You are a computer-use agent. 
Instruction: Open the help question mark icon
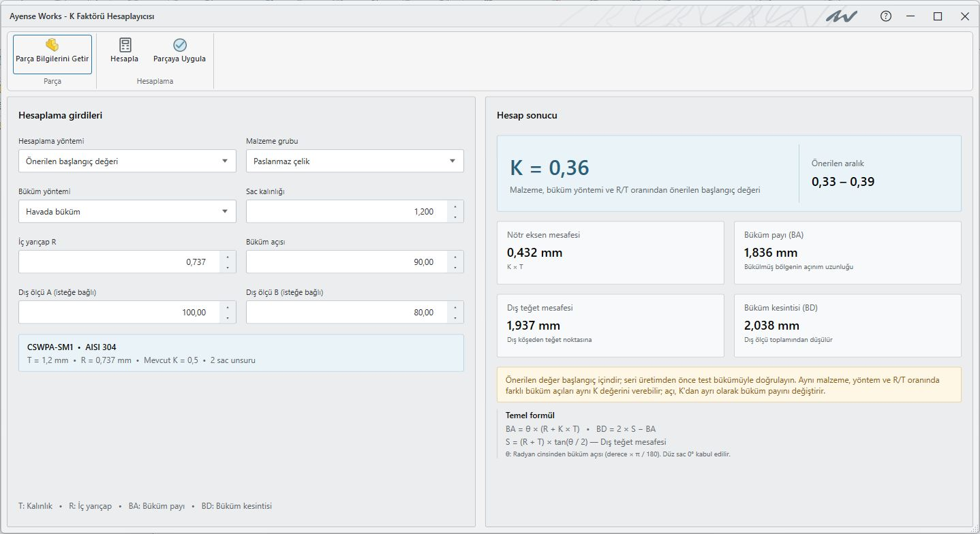(886, 16)
